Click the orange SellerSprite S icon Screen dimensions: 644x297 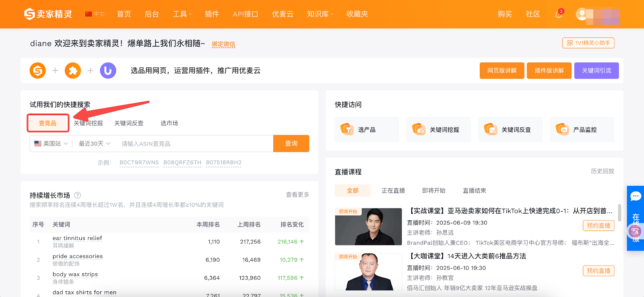pos(38,71)
